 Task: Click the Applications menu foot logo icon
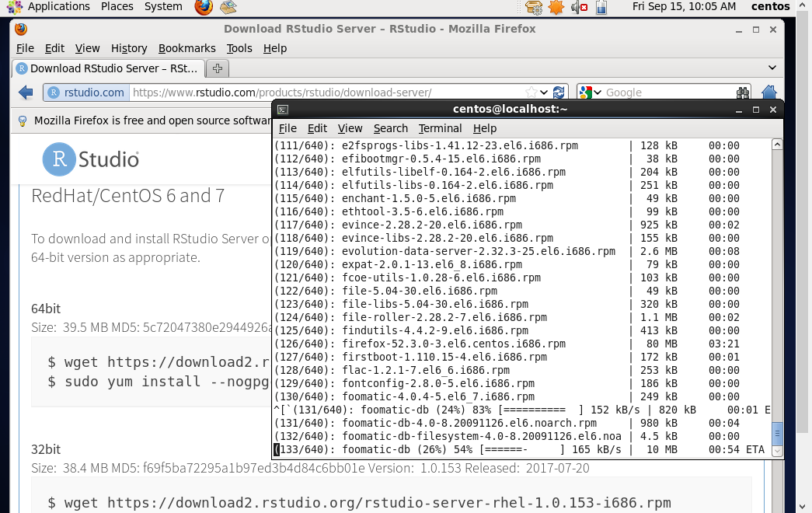pos(15,7)
